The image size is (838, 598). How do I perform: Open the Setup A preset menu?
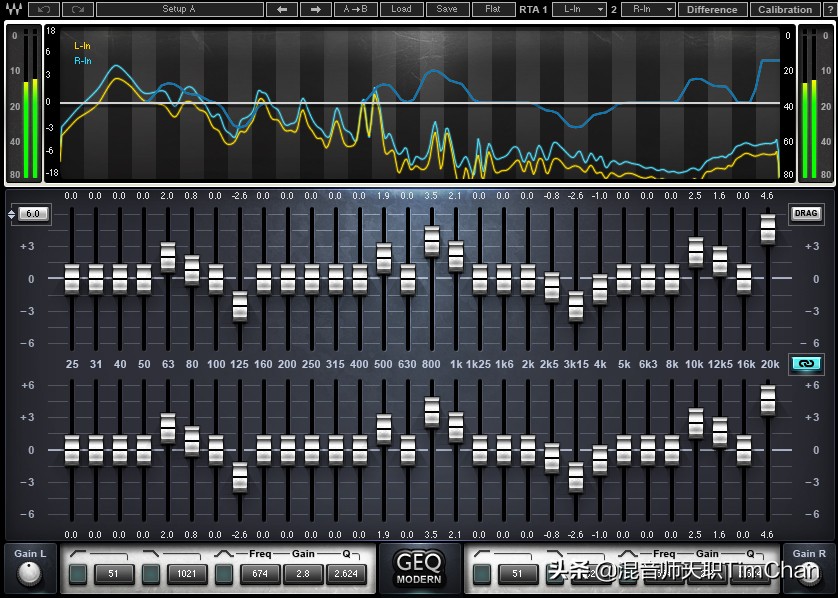tap(180, 9)
